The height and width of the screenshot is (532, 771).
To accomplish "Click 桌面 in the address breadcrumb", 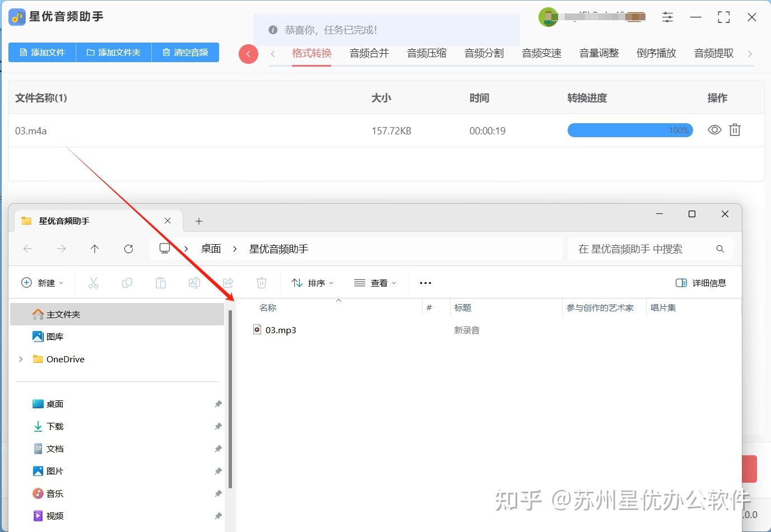I will click(211, 249).
